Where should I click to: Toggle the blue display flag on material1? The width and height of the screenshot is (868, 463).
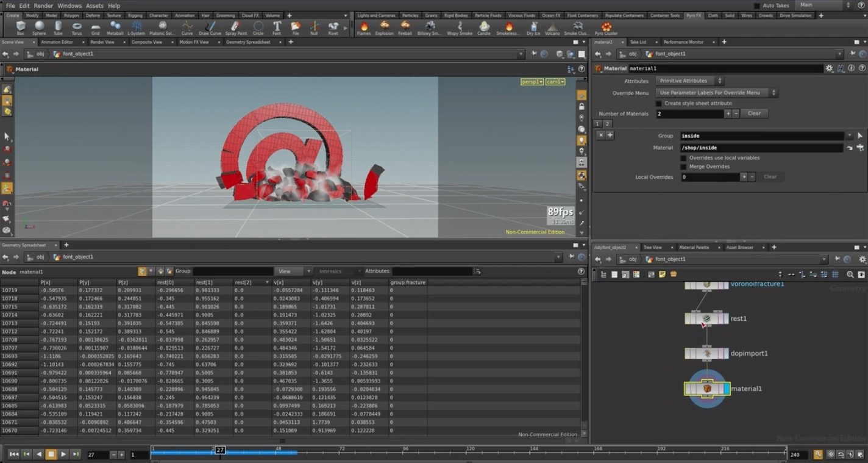(725, 389)
